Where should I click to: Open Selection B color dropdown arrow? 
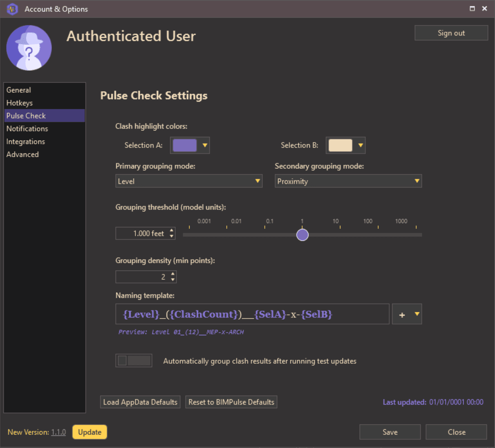361,145
